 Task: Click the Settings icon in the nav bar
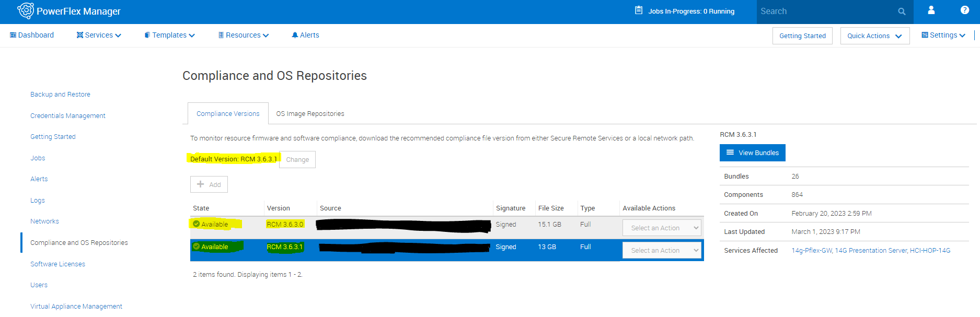pyautogui.click(x=925, y=35)
